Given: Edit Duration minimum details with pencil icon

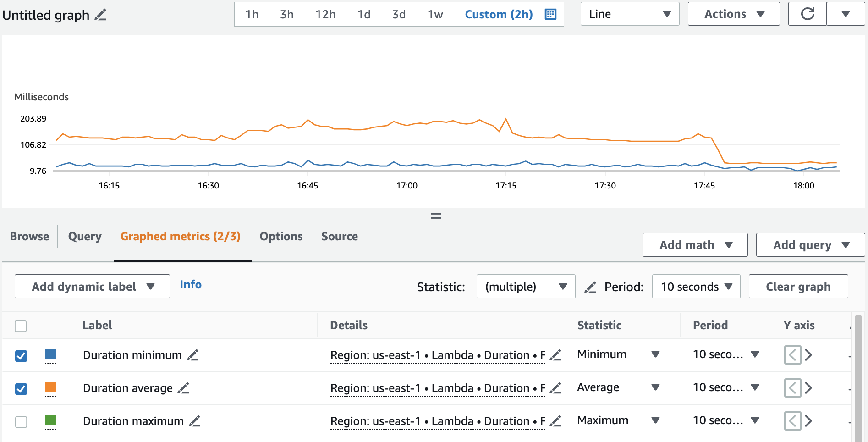Looking at the screenshot, I should pos(555,355).
